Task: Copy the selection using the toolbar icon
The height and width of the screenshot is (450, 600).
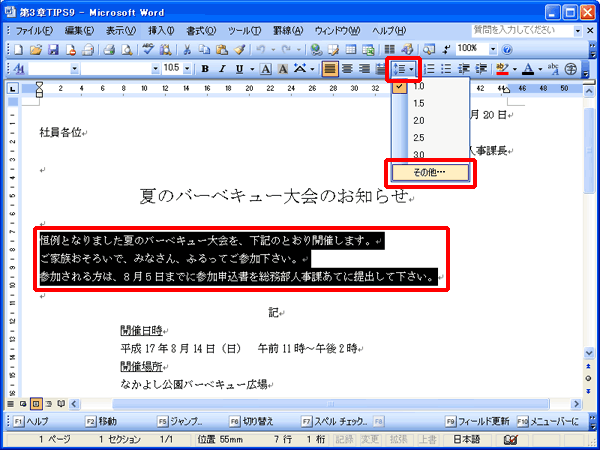Action: tap(205, 49)
